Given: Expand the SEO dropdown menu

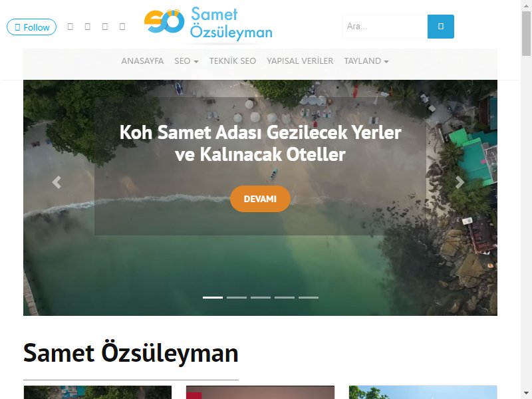Looking at the screenshot, I should click(x=186, y=61).
